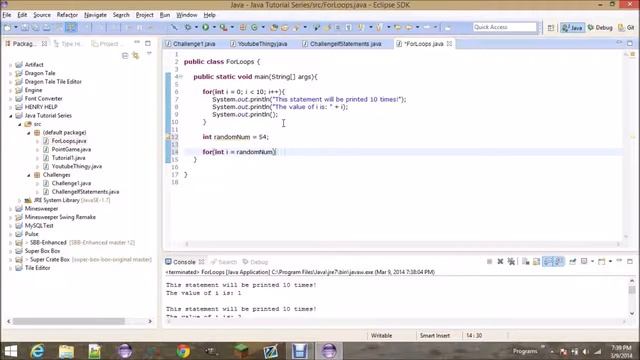Select Tutorial1.java in Package Explorer
Screen dimensions: 640x360
[68, 158]
